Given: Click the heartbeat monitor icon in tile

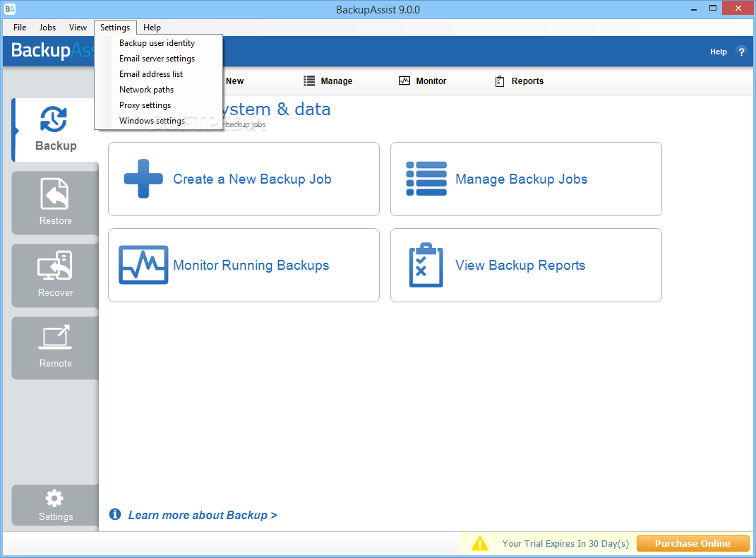Looking at the screenshot, I should click(144, 265).
